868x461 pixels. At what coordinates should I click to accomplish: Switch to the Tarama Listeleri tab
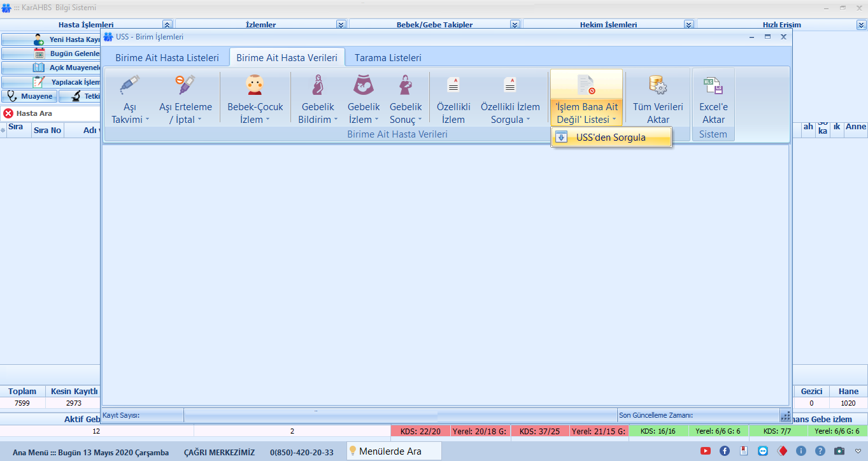click(x=388, y=57)
